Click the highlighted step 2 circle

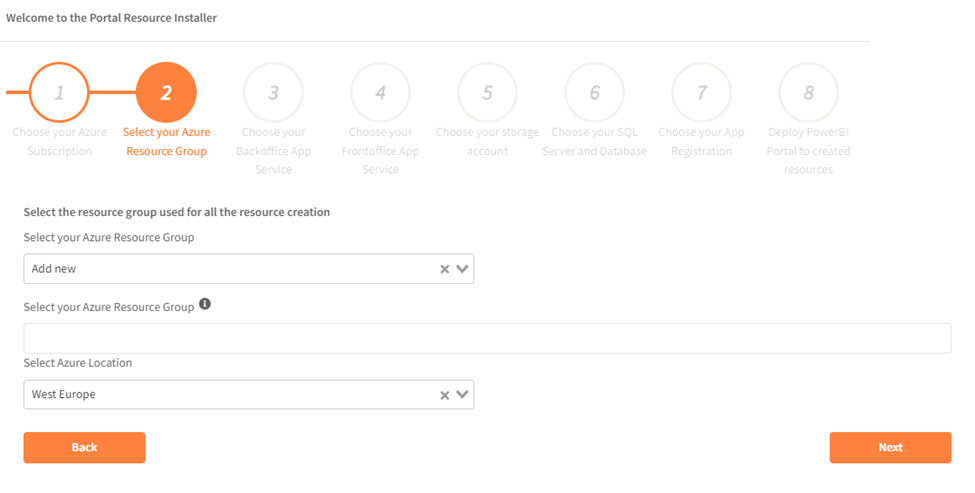tap(166, 93)
